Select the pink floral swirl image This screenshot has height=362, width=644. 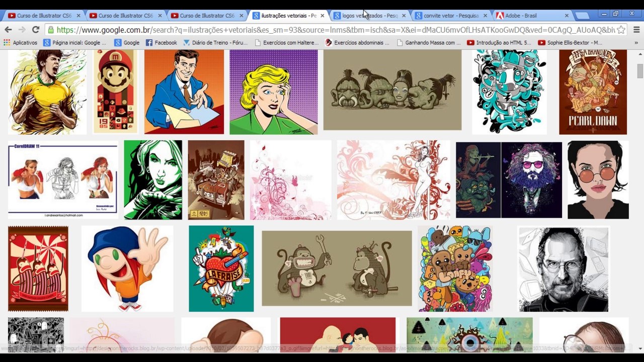[291, 180]
